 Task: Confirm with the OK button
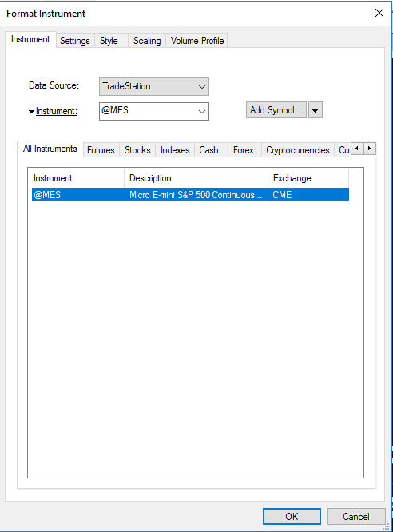coord(292,516)
